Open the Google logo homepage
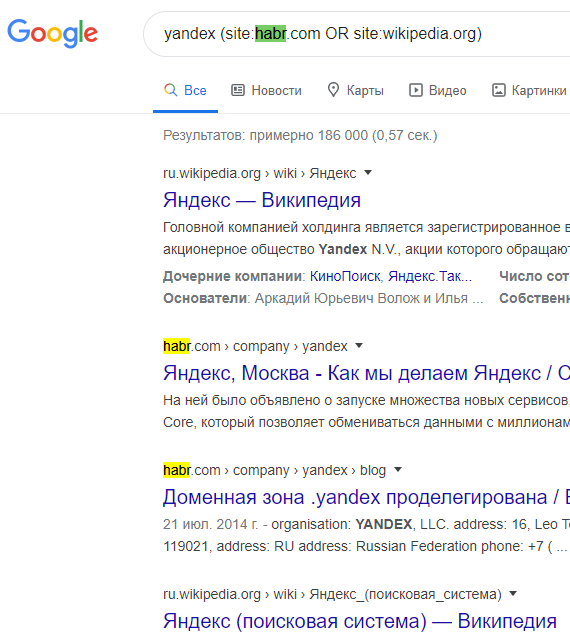 pos(53,33)
